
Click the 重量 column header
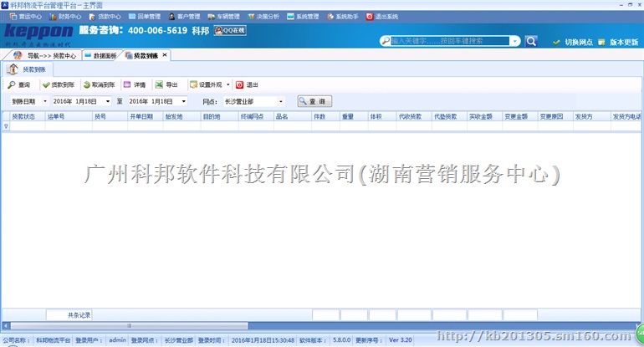pos(354,116)
